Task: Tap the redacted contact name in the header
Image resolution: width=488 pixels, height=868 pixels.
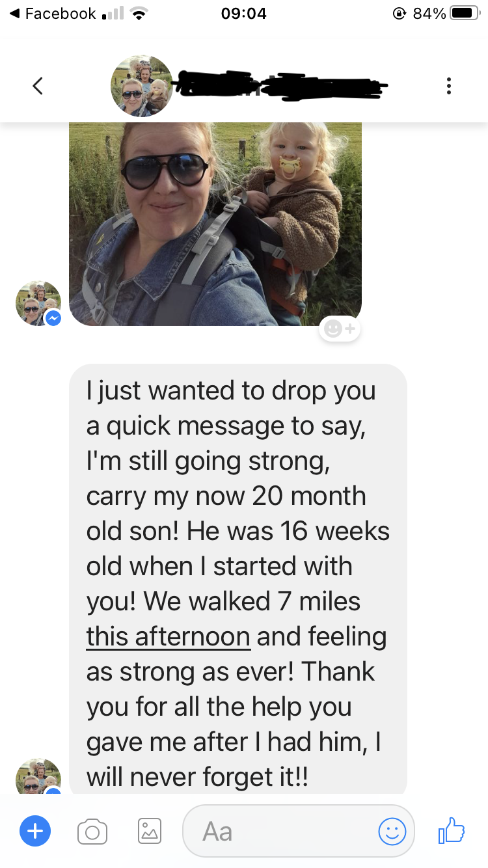Action: (282, 86)
